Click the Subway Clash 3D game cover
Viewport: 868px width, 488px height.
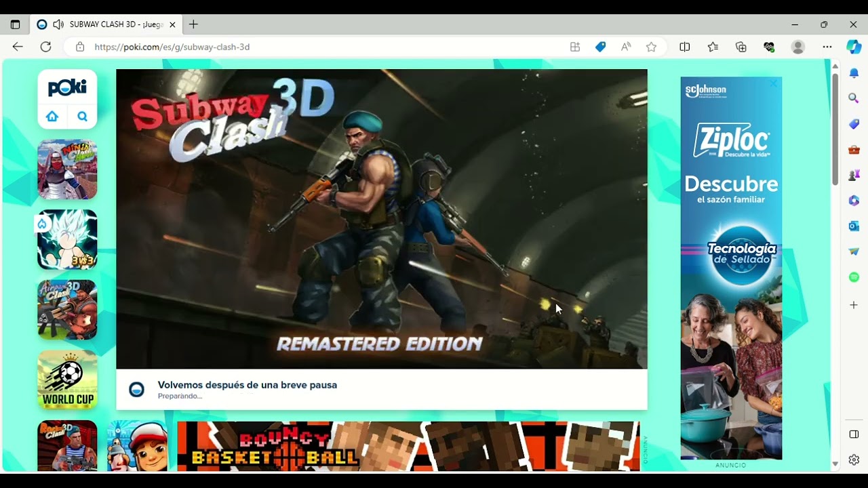[x=382, y=219]
